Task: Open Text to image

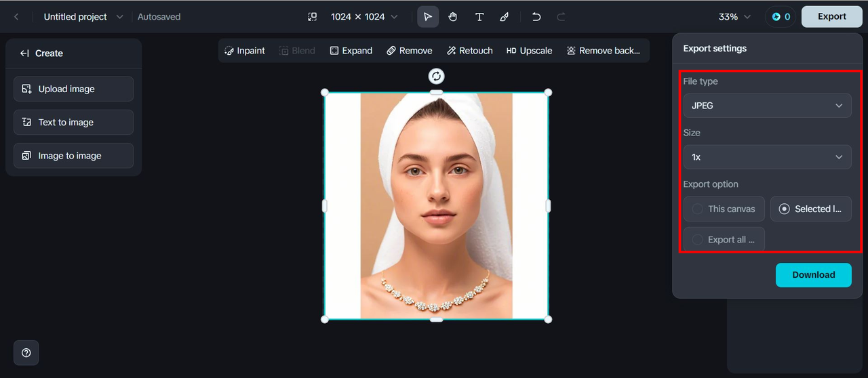Action: (73, 123)
